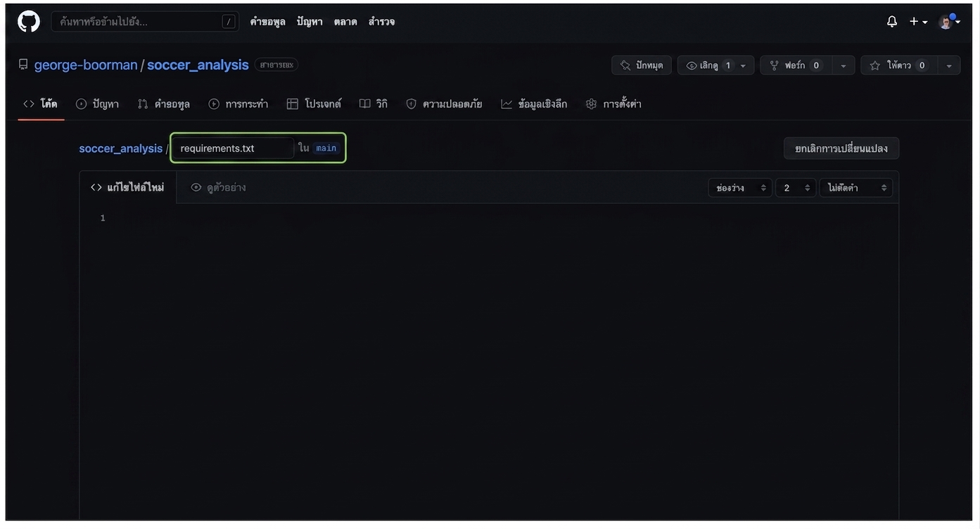Focus the search or jump-to field
Image resolution: width=980 pixels, height=529 pixels.
point(144,22)
